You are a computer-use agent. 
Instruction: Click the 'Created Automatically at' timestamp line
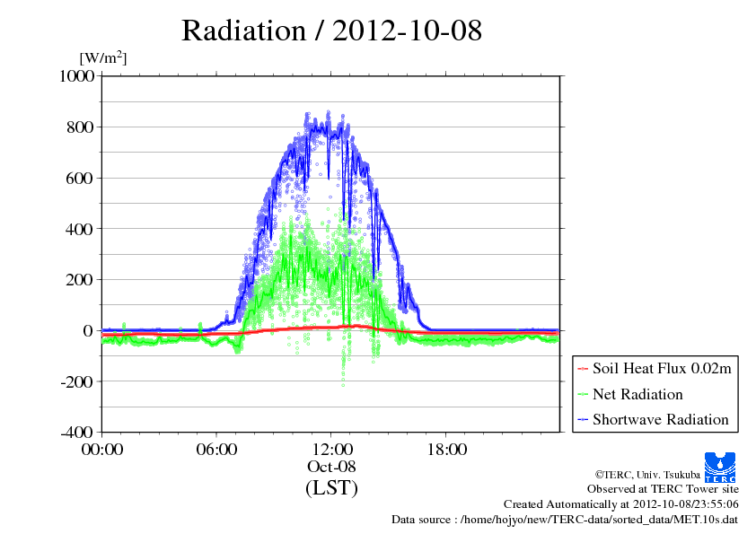click(621, 504)
